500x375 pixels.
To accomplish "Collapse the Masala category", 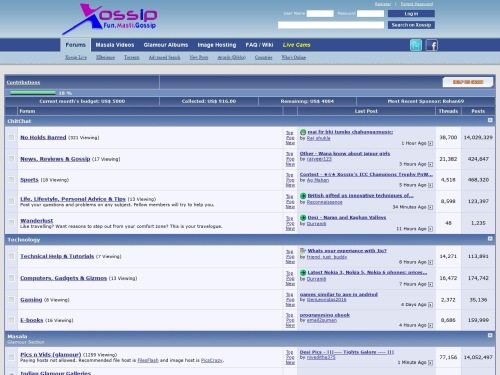I will pos(490,335).
